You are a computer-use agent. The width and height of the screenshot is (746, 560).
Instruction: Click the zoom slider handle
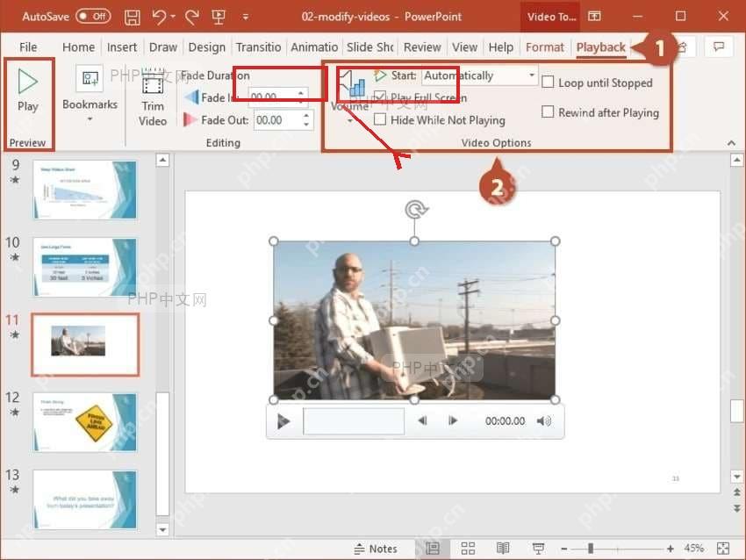[x=591, y=549]
